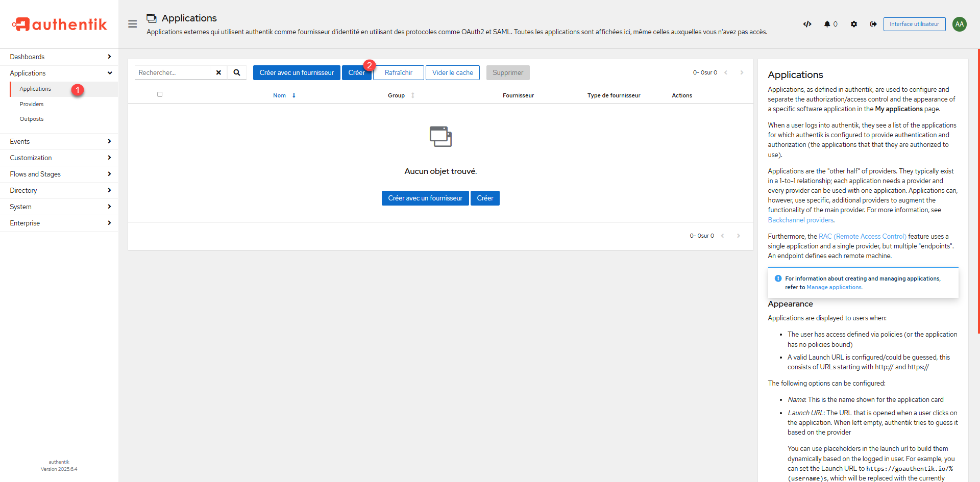Tick the select-all checkbox in table header
This screenshot has width=980, height=482.
[160, 94]
